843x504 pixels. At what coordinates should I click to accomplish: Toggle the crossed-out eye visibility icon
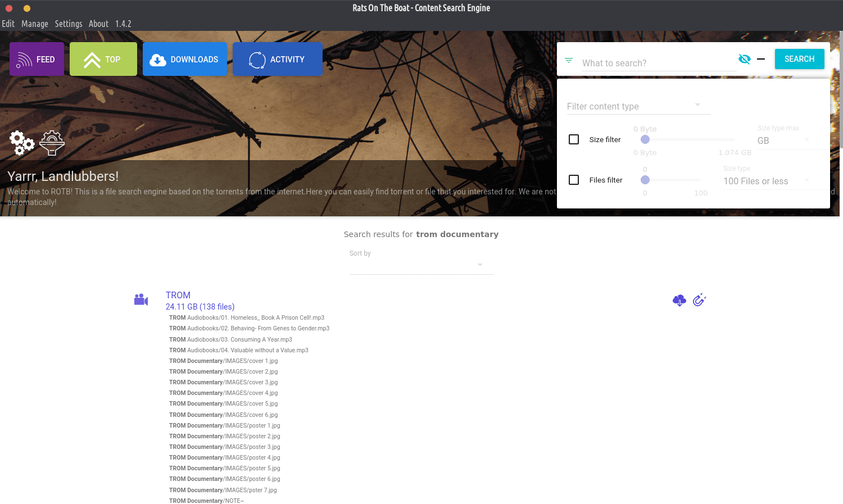coord(744,59)
